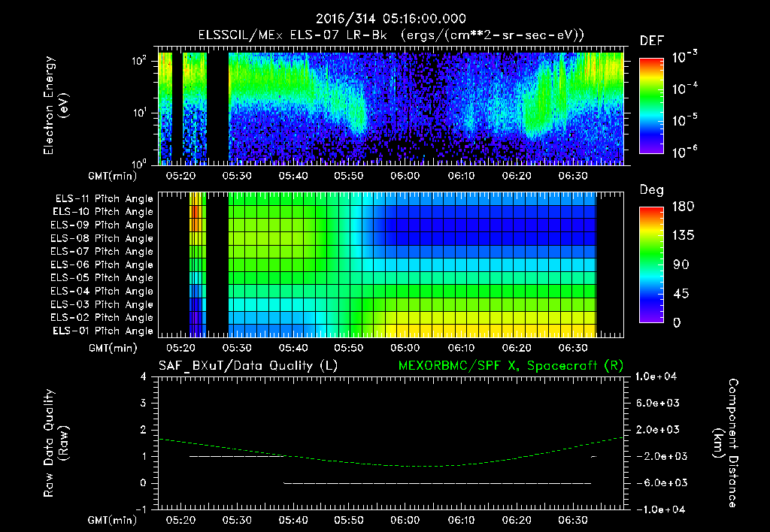Screen dimensions: 770x532
Task: Click the 2 tick on Raw Data Quality axis
Action: tap(143, 429)
